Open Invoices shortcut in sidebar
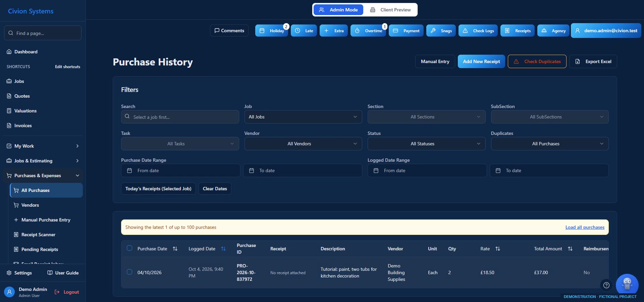Image resolution: width=644 pixels, height=302 pixels. click(43, 125)
